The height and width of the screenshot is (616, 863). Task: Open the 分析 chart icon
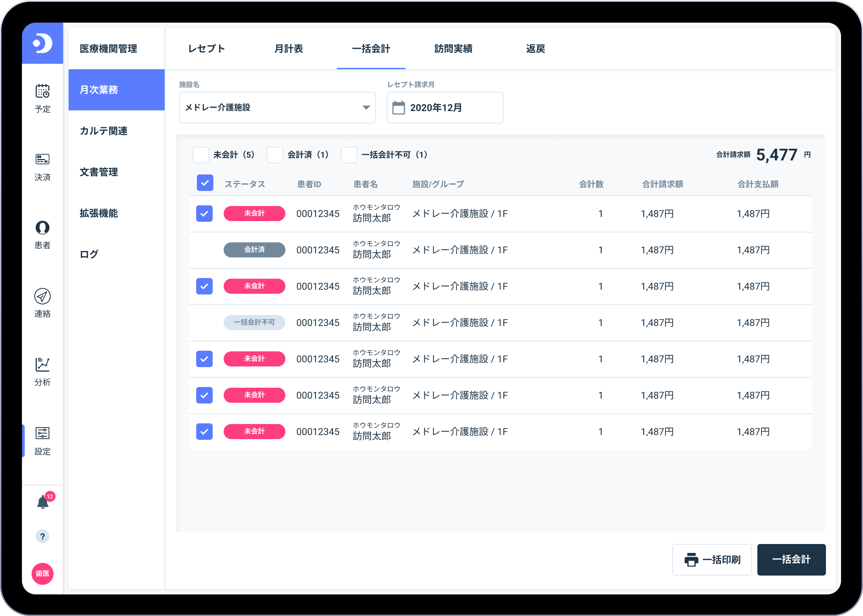click(x=43, y=364)
